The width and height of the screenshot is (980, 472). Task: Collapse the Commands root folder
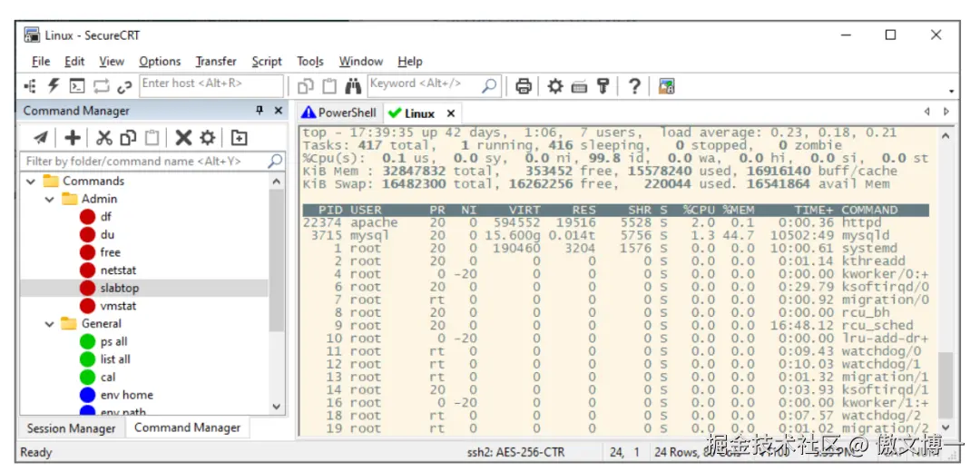coord(31,182)
